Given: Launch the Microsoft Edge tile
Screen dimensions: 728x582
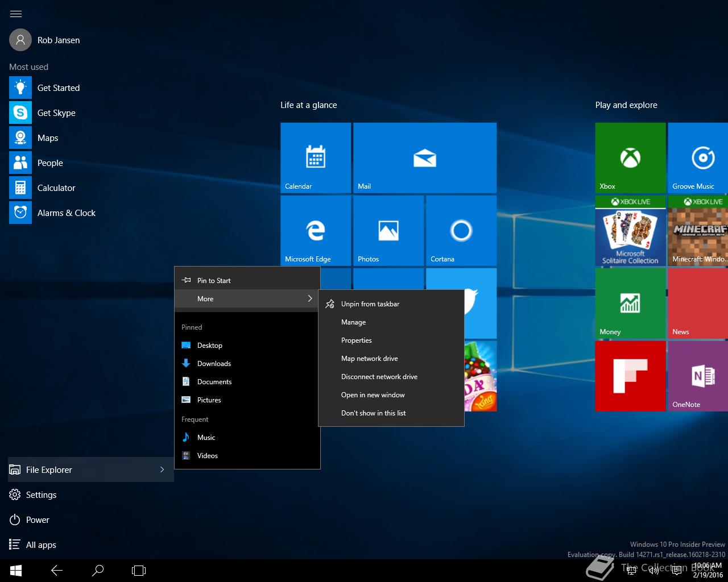Looking at the screenshot, I should click(x=316, y=231).
